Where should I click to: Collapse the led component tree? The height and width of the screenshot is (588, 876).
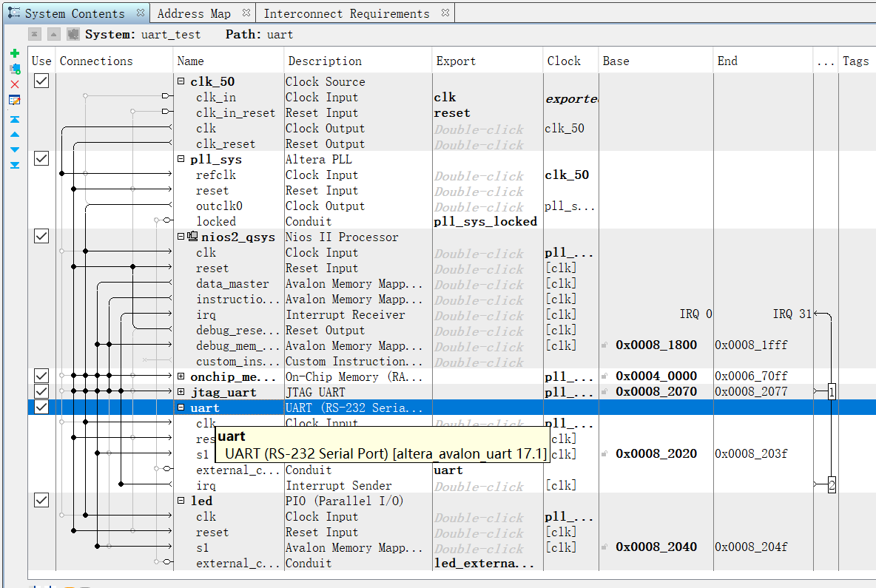pos(181,500)
